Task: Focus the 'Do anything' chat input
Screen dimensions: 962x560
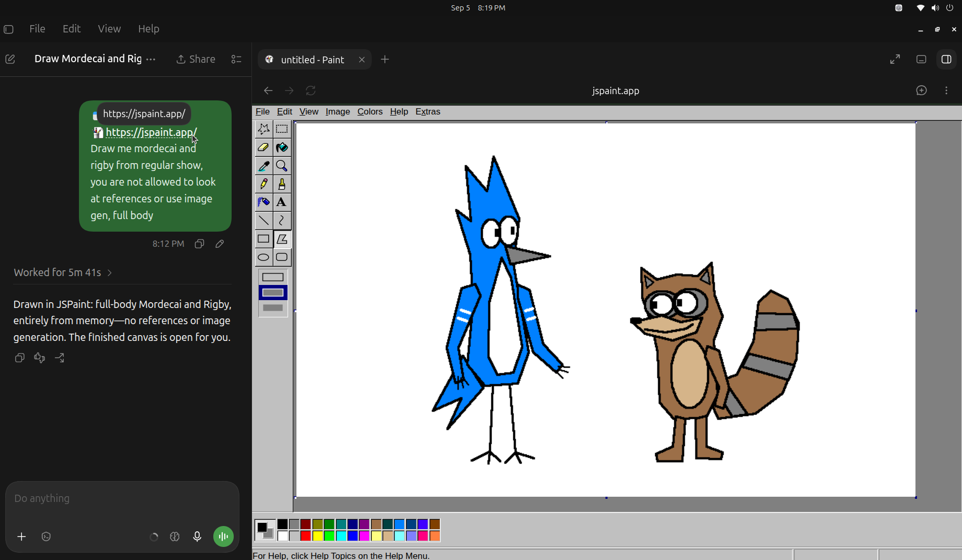Action: pos(122,499)
